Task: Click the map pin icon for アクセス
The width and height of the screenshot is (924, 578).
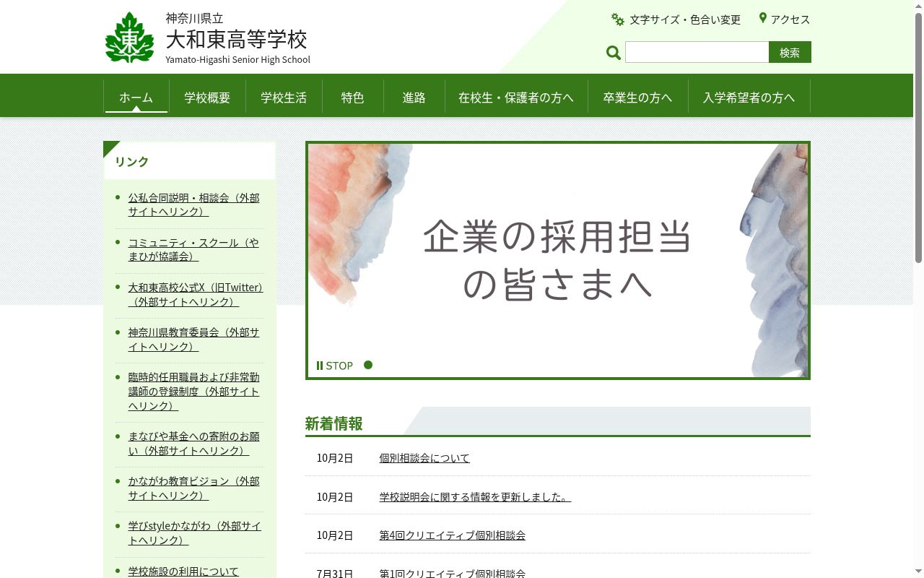Action: click(x=762, y=18)
